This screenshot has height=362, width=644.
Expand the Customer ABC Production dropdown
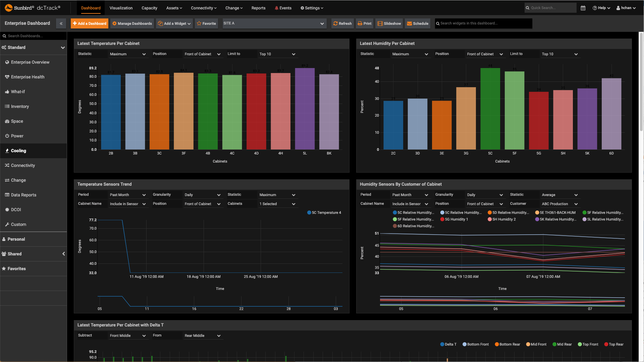(x=559, y=204)
